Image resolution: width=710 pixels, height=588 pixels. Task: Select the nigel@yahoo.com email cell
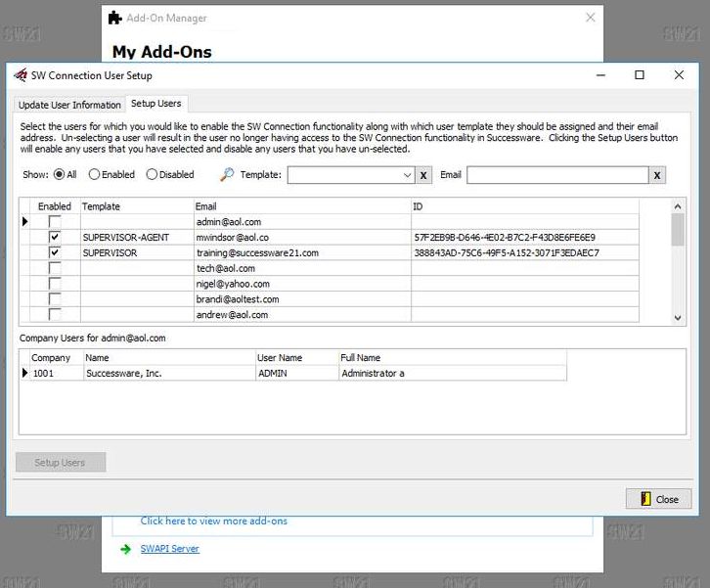click(302, 284)
